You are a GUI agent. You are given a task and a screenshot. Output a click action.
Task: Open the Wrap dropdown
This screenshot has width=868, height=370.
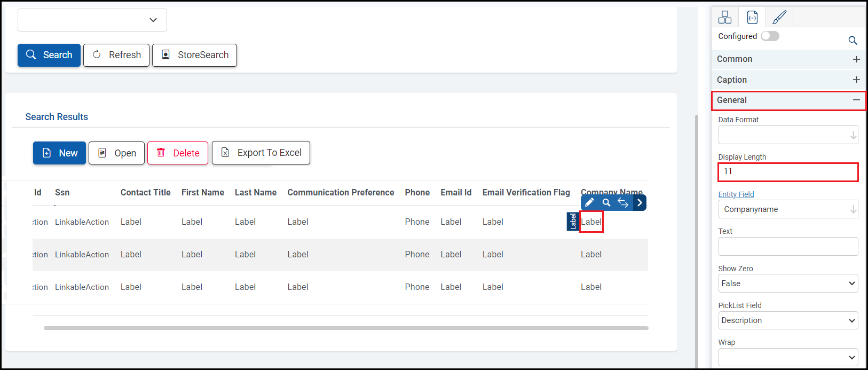[788, 357]
